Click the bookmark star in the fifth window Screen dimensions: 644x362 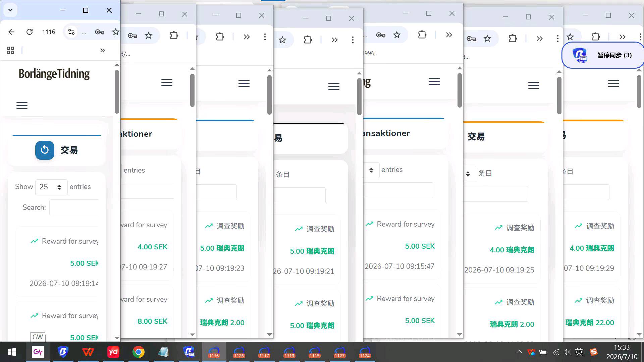[397, 35]
